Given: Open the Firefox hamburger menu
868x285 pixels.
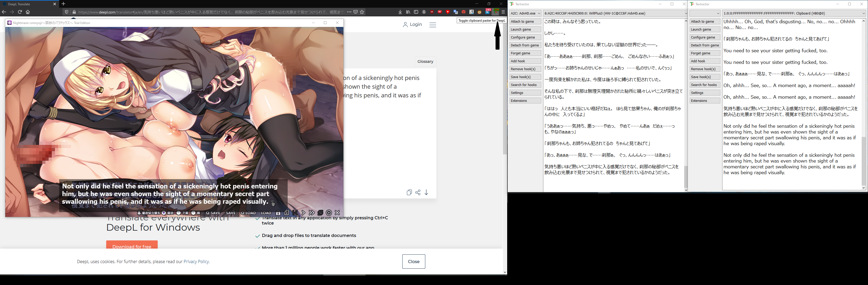Looking at the screenshot, I should point(503,12).
